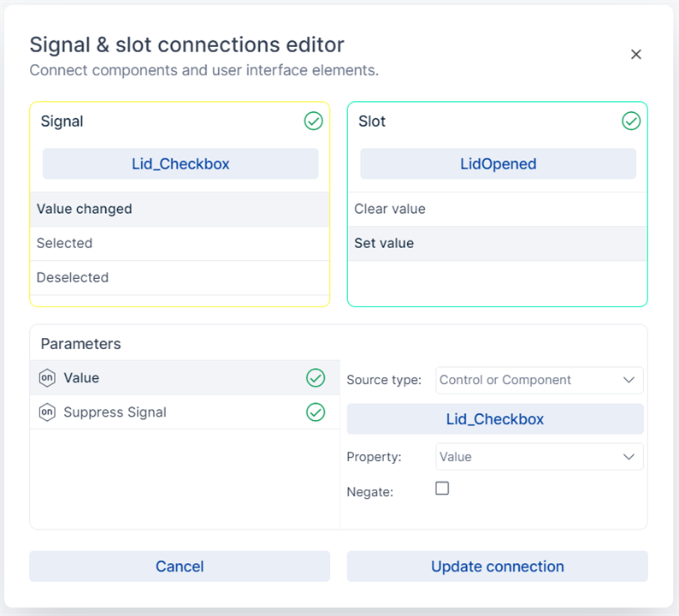Select the Clear value slot

tap(497, 209)
